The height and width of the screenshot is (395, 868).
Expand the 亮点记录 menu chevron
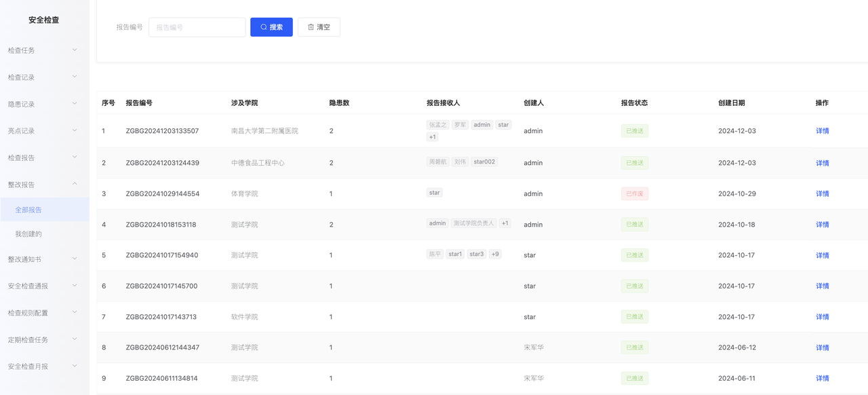click(x=75, y=130)
